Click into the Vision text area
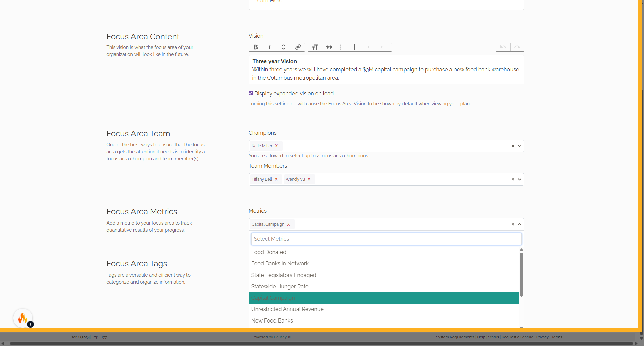The image size is (644, 346). [x=386, y=70]
